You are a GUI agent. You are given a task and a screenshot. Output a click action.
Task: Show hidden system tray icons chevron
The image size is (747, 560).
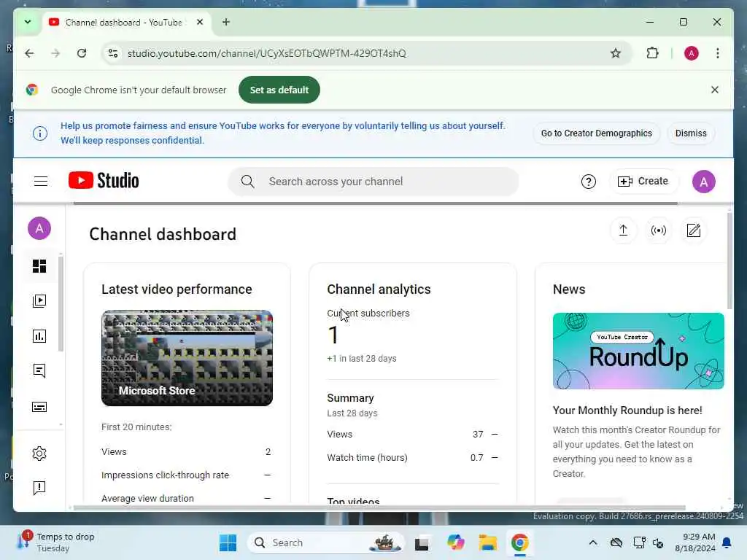tap(592, 542)
